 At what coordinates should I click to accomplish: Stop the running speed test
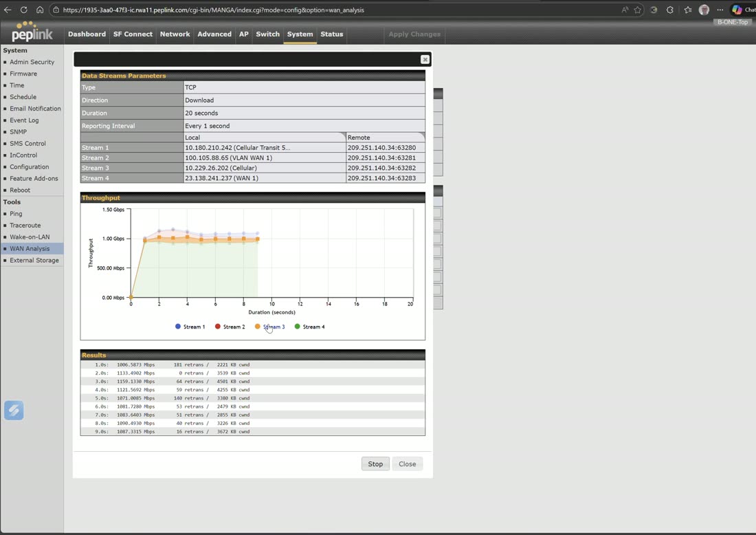point(375,464)
